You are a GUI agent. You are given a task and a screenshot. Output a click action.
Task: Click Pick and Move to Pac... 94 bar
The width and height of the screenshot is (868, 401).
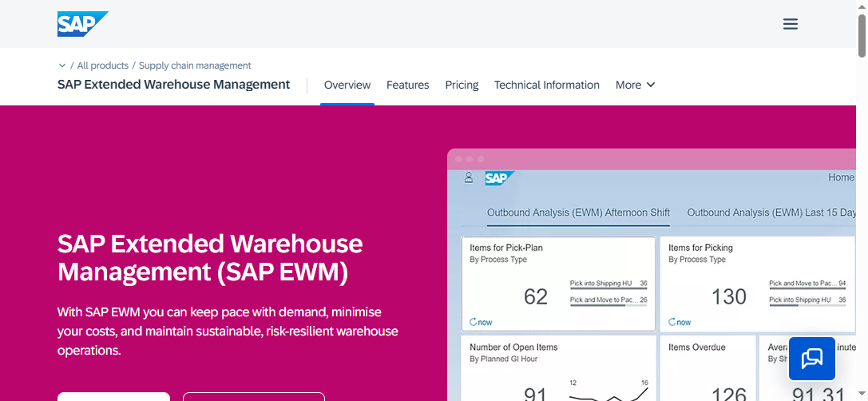click(807, 284)
